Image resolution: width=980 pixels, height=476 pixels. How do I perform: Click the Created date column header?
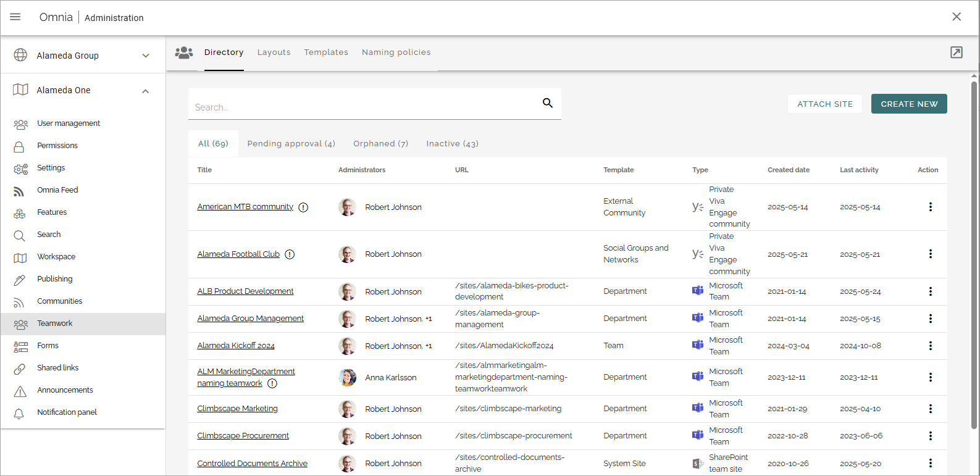pos(789,170)
